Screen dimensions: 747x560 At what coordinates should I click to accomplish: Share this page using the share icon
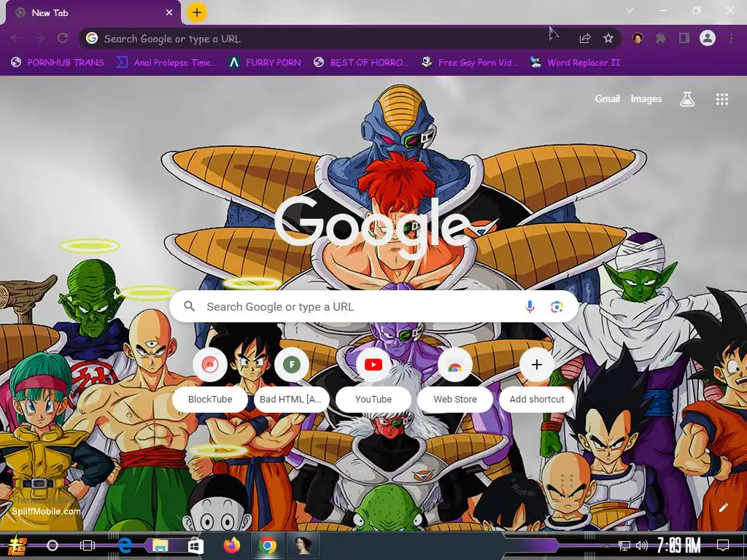click(585, 38)
